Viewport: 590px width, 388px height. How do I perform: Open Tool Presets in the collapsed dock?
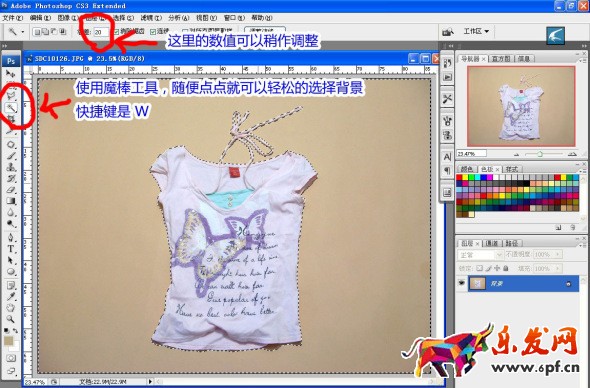click(x=447, y=99)
